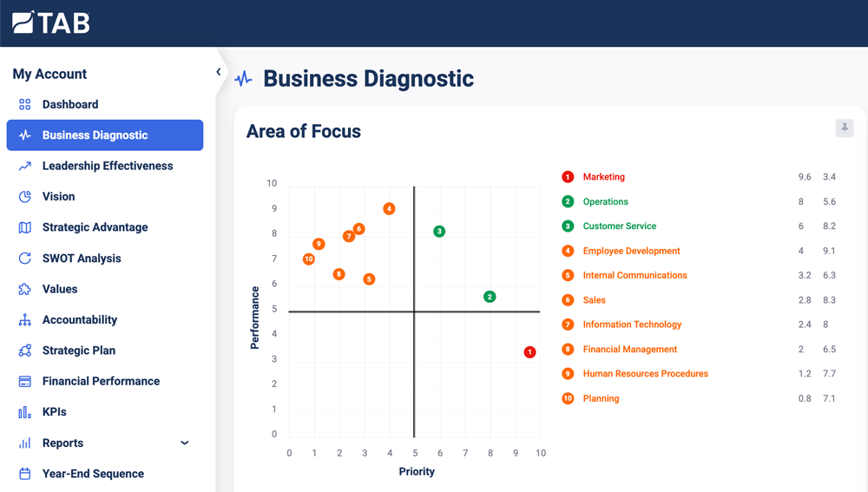
Task: Go to Year-End Sequence page
Action: click(x=93, y=474)
